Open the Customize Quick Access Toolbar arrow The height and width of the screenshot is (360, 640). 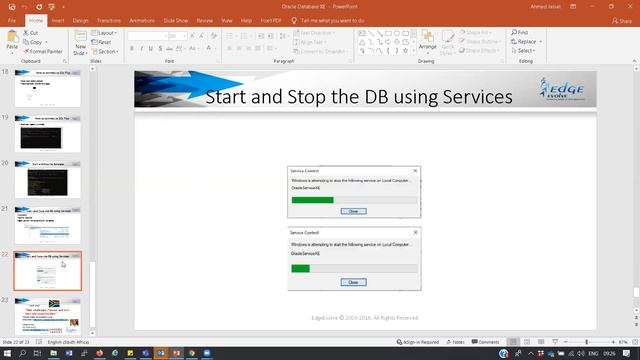click(x=63, y=7)
